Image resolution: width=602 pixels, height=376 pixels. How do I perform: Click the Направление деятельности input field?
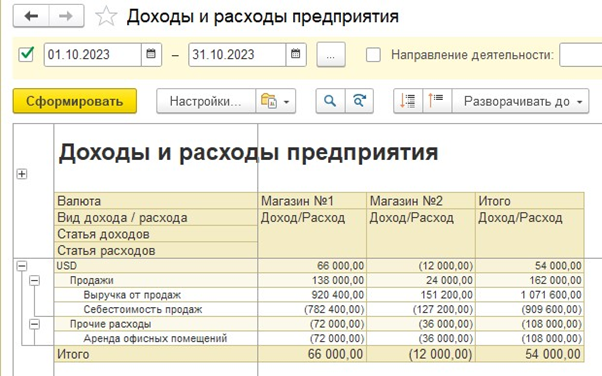tap(580, 55)
